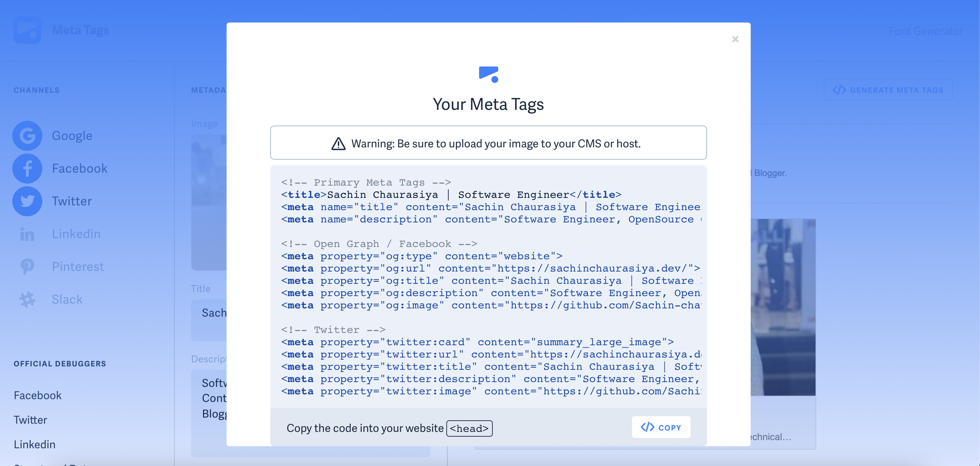This screenshot has width=980, height=466.
Task: Click the Copy code button
Action: pyautogui.click(x=661, y=427)
